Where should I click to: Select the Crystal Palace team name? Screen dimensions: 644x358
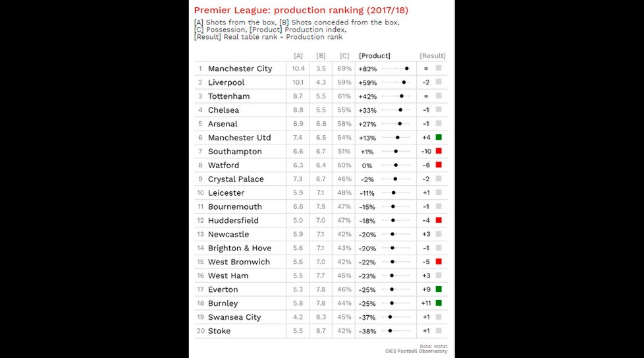[x=236, y=179]
